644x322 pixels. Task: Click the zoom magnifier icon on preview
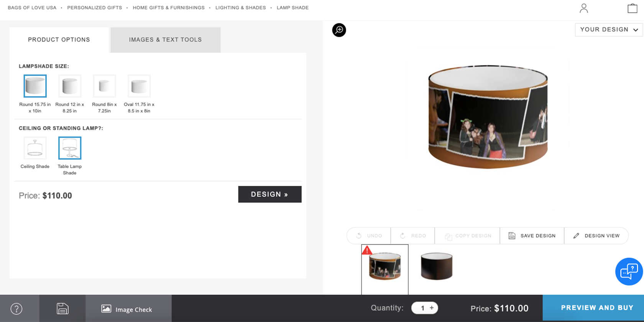tap(339, 30)
